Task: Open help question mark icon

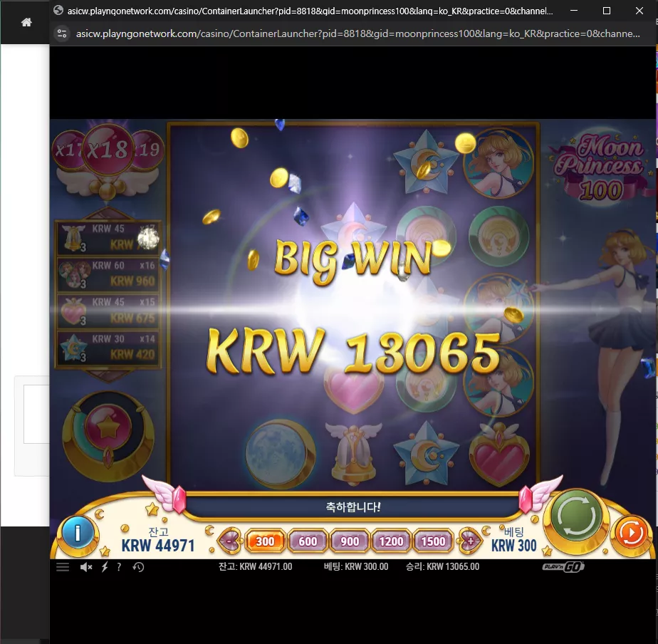Action: tap(119, 567)
